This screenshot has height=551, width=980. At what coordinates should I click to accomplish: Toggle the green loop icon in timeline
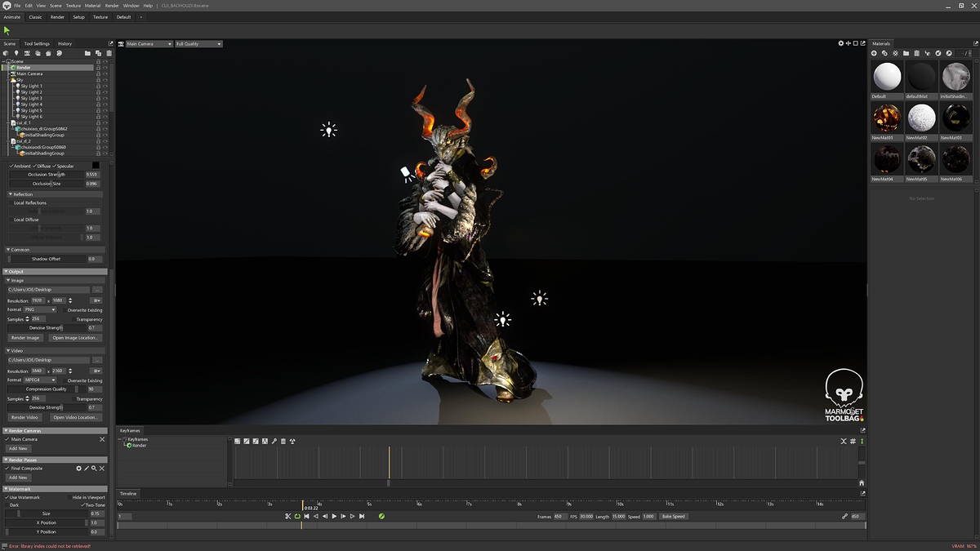(x=297, y=516)
